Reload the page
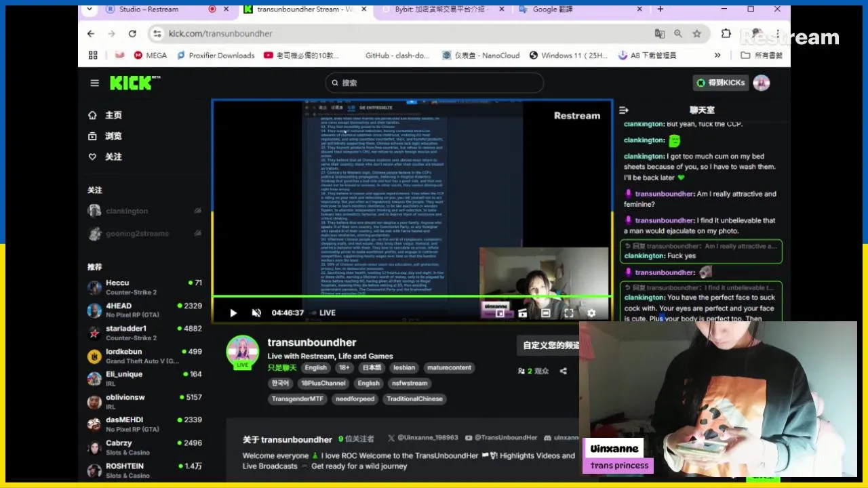This screenshot has height=488, width=868. 132,33
